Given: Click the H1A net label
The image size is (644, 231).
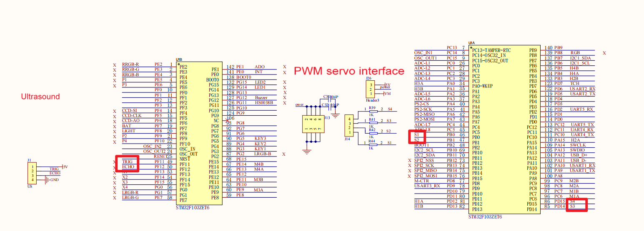Looking at the screenshot, I should (418, 201).
